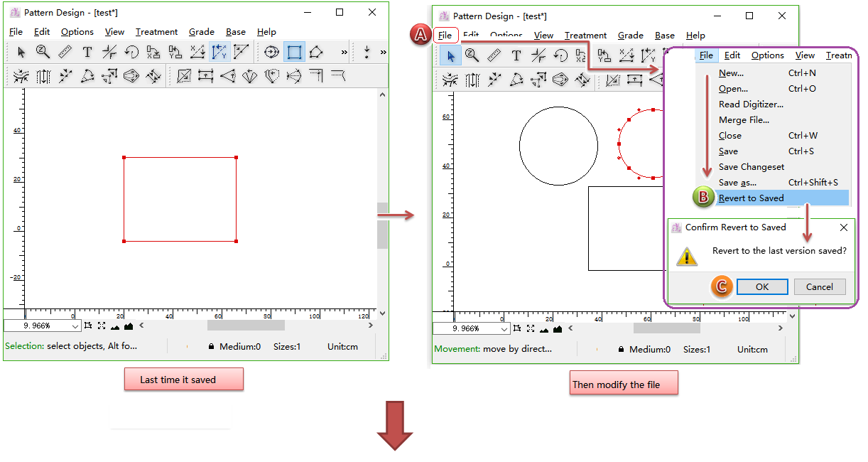Expand the toolbar overflow chevron after polygon tool
This screenshot has width=868, height=462.
pyautogui.click(x=345, y=52)
